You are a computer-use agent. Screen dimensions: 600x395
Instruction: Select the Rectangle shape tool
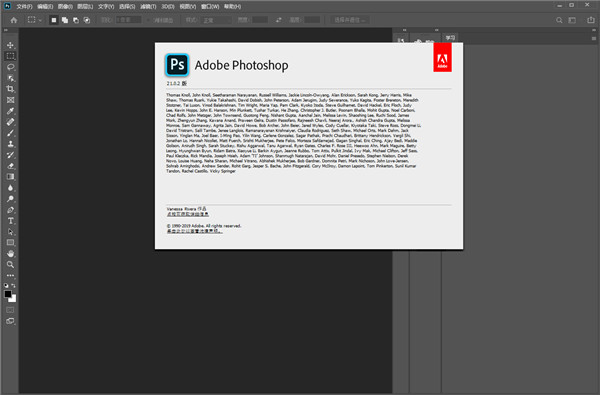[x=10, y=243]
